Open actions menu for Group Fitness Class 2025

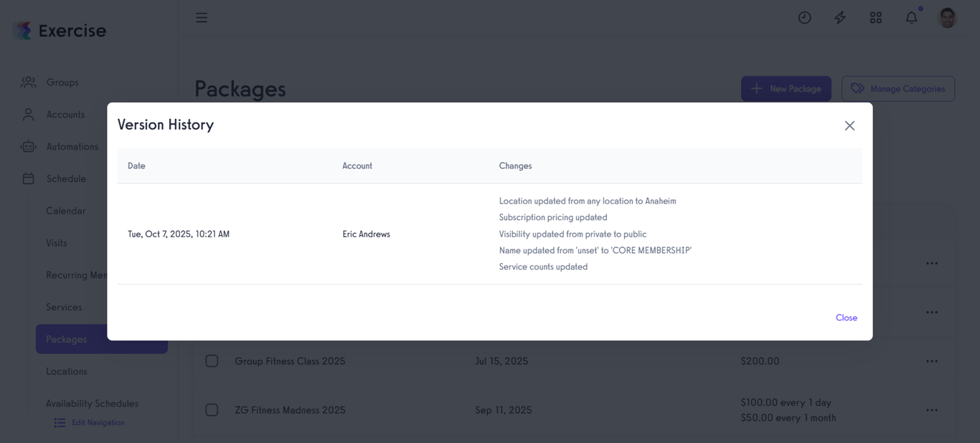pyautogui.click(x=931, y=361)
